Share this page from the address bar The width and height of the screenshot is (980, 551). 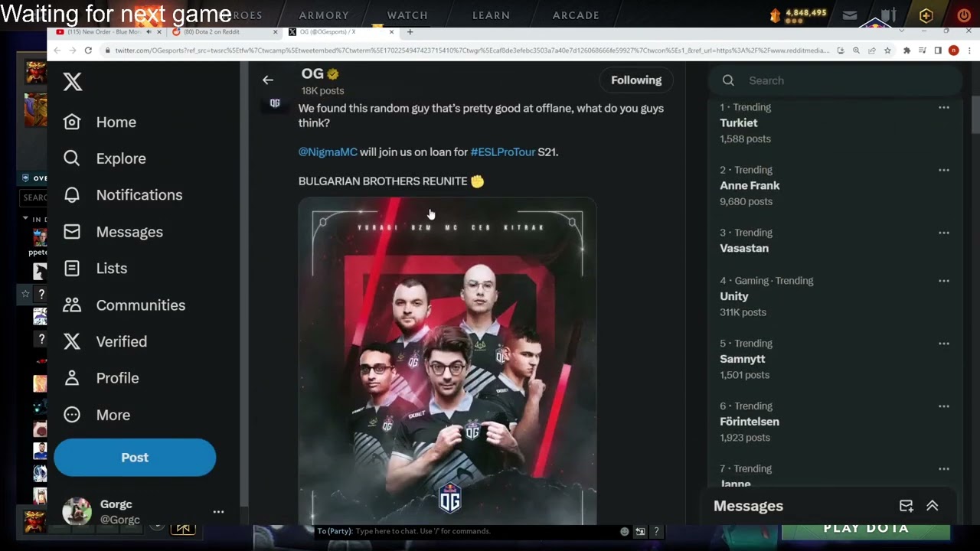[x=872, y=51]
